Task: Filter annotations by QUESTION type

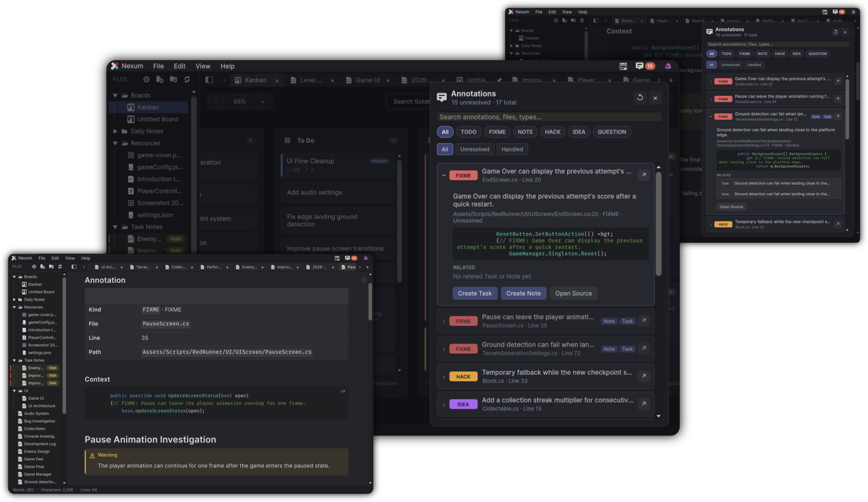Action: click(x=612, y=132)
